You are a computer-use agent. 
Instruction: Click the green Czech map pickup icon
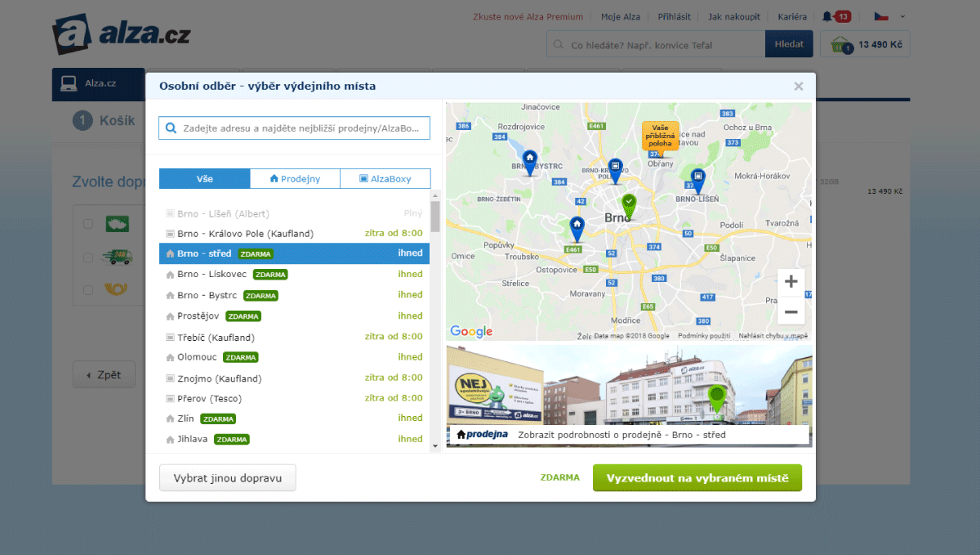(117, 224)
